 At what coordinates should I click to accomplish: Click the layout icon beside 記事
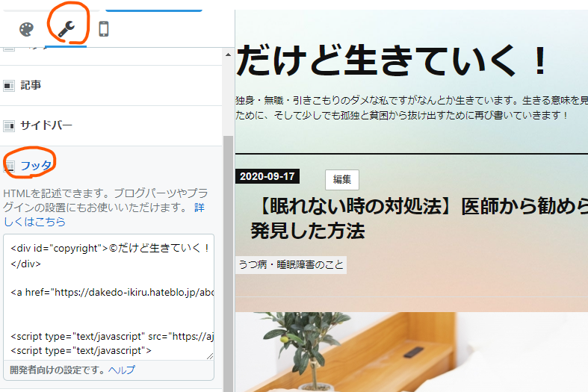click(x=9, y=86)
